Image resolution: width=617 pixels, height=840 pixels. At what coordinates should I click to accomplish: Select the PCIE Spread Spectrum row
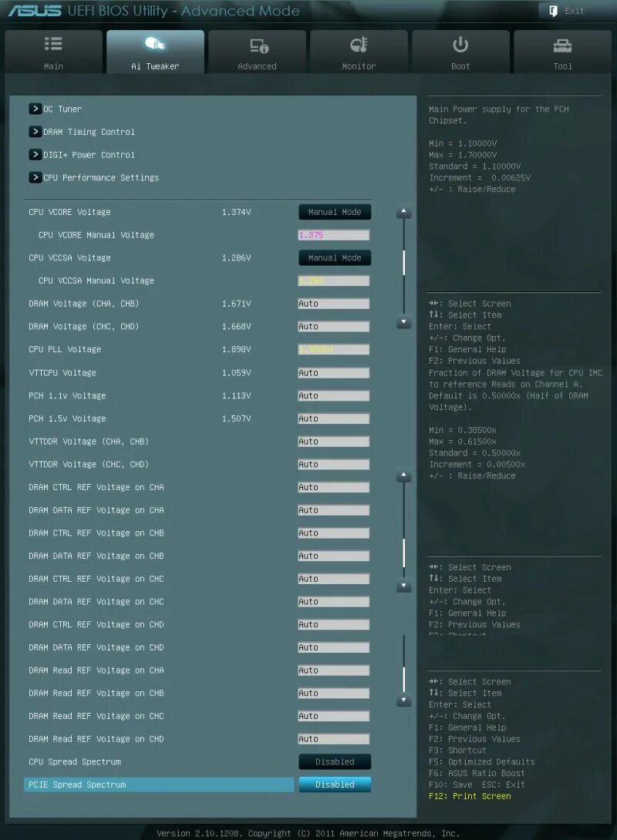click(159, 785)
